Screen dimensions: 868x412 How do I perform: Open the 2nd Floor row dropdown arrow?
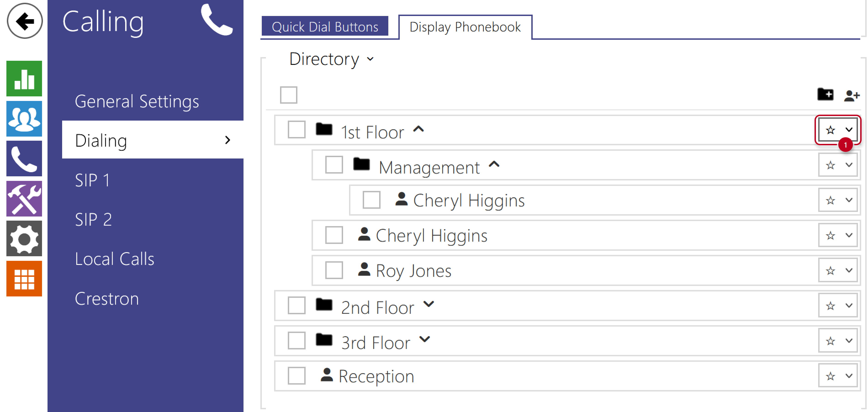tap(849, 306)
